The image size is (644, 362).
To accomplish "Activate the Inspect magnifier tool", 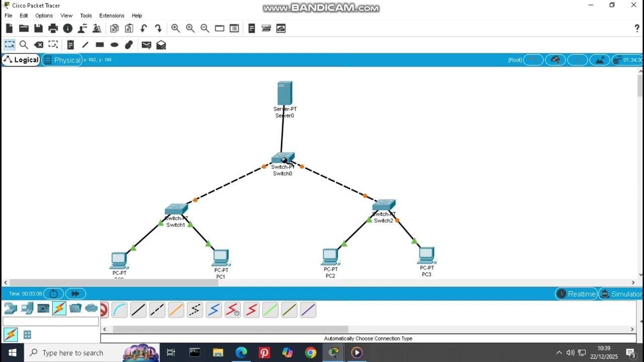I will point(24,45).
